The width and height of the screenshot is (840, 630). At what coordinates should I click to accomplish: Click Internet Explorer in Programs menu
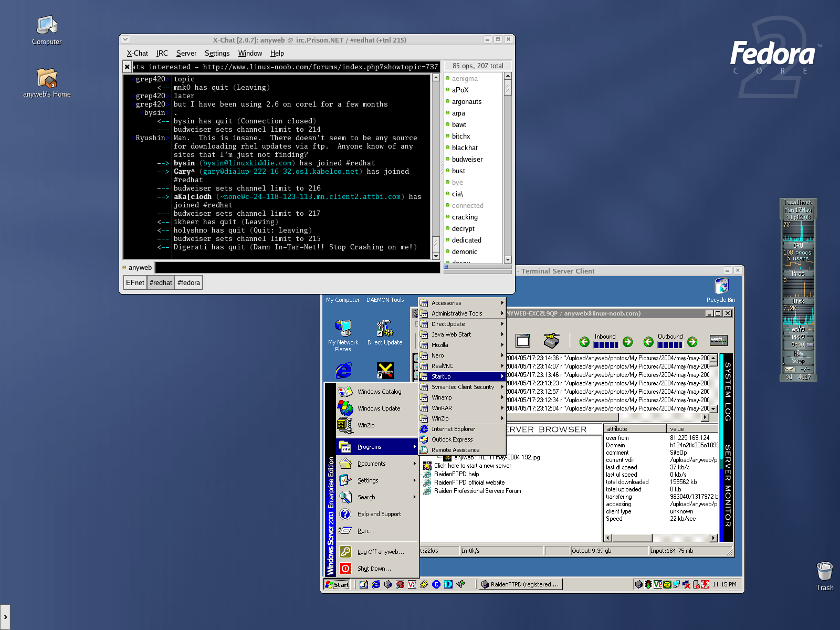462,429
